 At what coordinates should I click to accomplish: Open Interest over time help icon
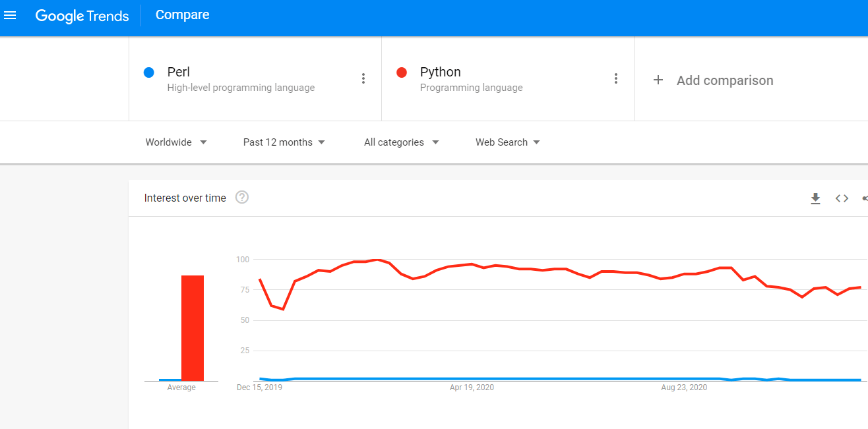(242, 198)
